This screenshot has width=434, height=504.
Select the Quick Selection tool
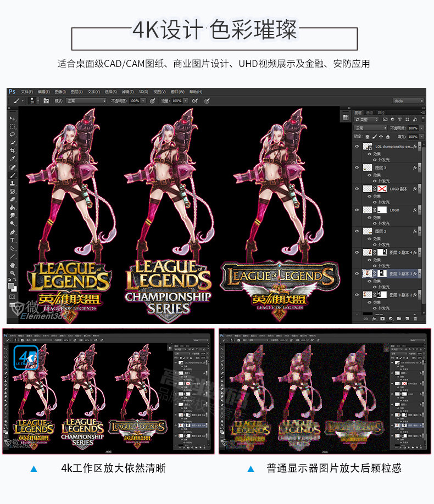12,142
